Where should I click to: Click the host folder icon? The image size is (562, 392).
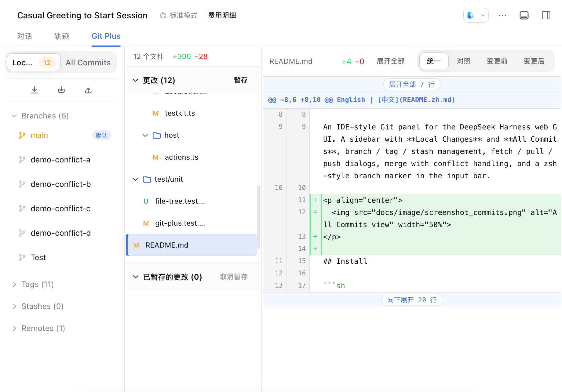(157, 135)
